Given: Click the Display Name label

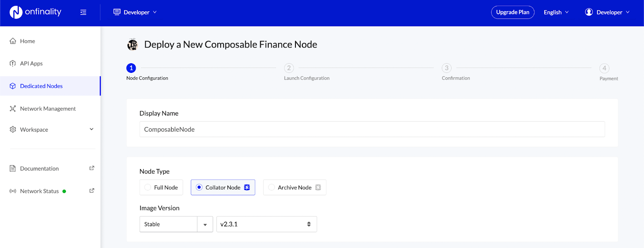Looking at the screenshot, I should 159,114.
